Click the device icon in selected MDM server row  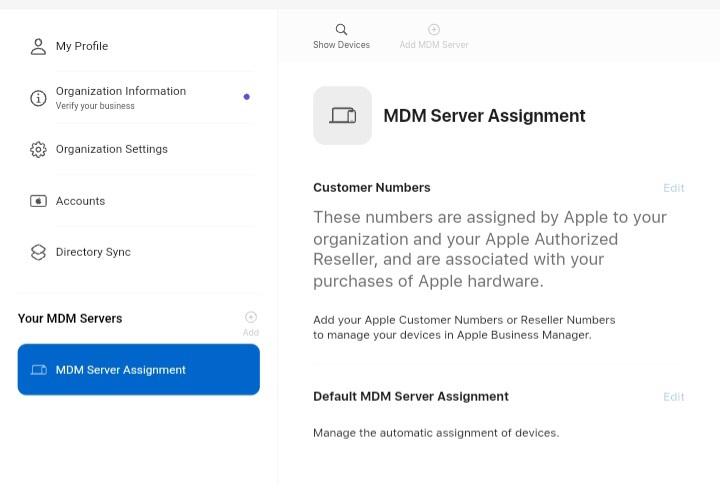point(39,370)
